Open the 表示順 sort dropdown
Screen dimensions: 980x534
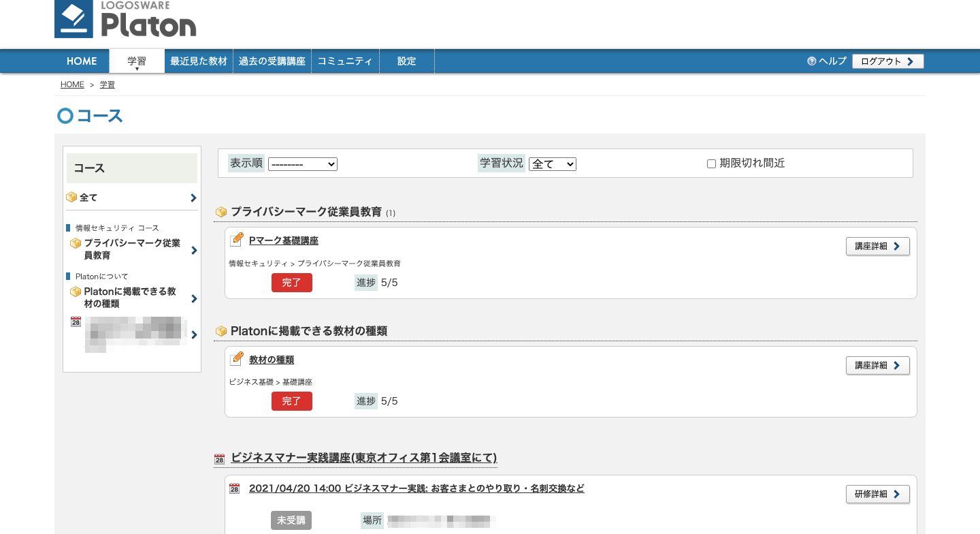pos(303,164)
